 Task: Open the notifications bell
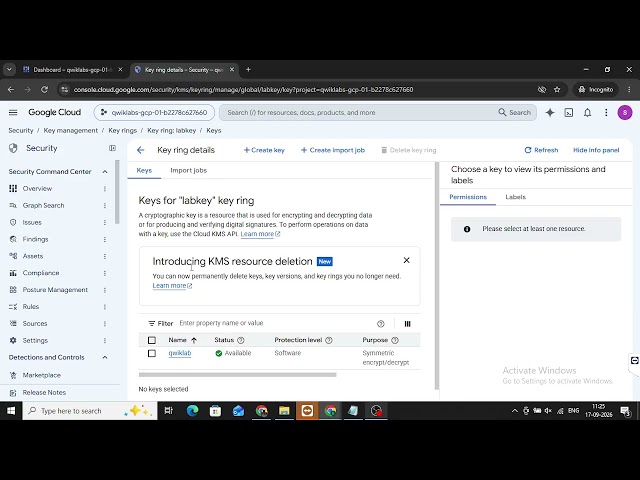pos(587,113)
